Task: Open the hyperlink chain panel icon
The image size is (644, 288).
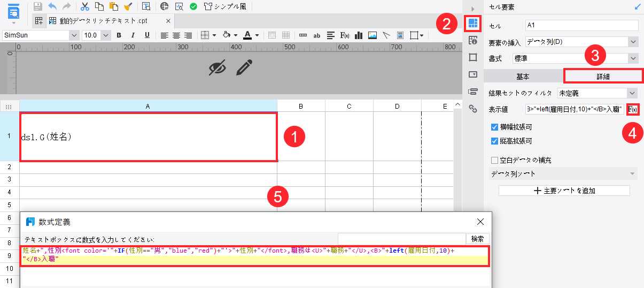Action: 472,108
